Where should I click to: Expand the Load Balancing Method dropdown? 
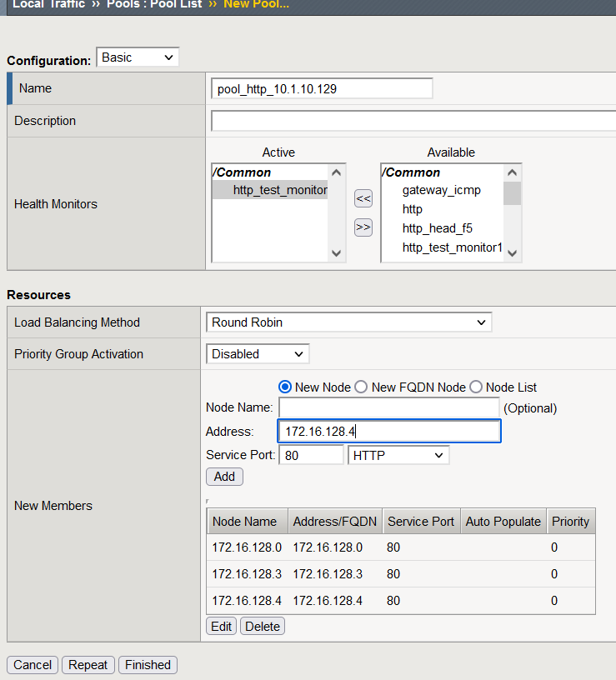click(348, 322)
